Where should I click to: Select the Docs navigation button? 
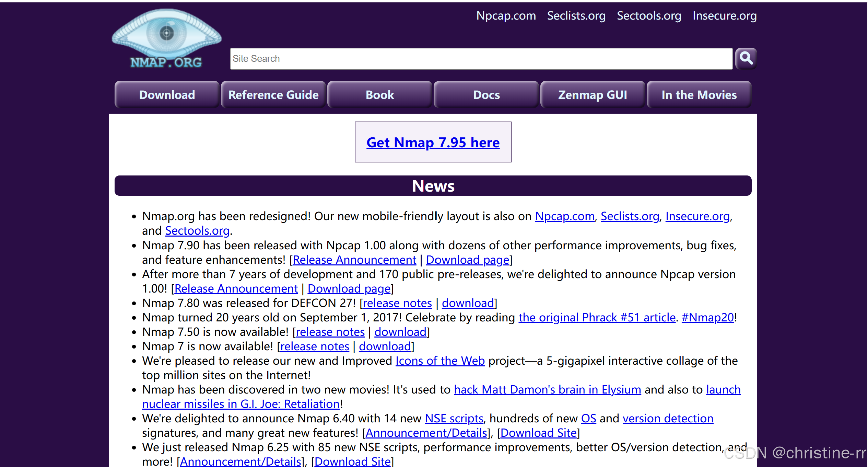click(486, 95)
